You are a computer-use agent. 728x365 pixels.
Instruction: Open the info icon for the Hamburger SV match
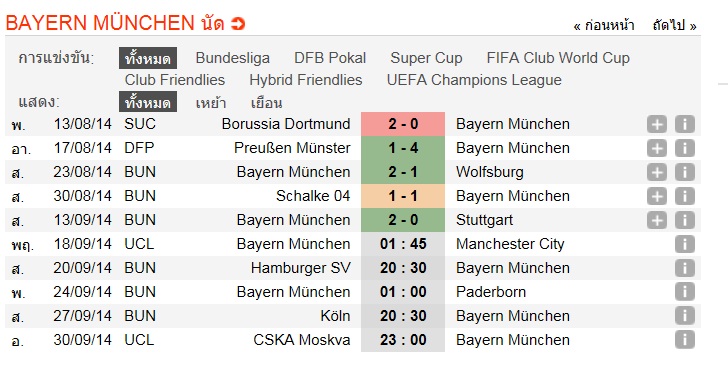(685, 268)
